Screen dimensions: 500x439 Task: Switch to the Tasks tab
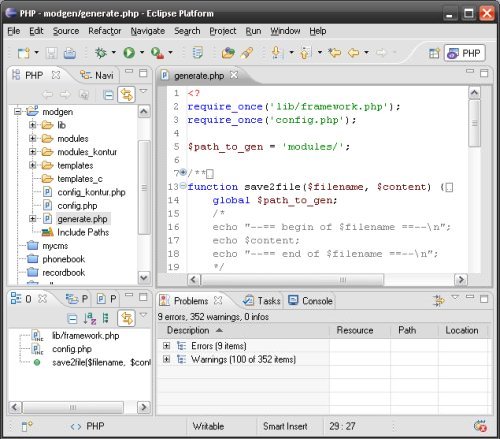[x=262, y=301]
